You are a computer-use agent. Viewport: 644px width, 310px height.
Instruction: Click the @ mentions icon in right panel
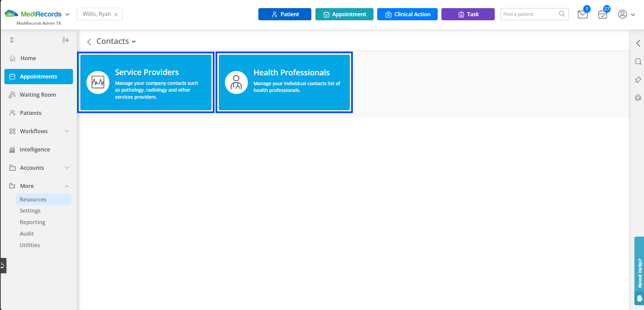[x=638, y=98]
